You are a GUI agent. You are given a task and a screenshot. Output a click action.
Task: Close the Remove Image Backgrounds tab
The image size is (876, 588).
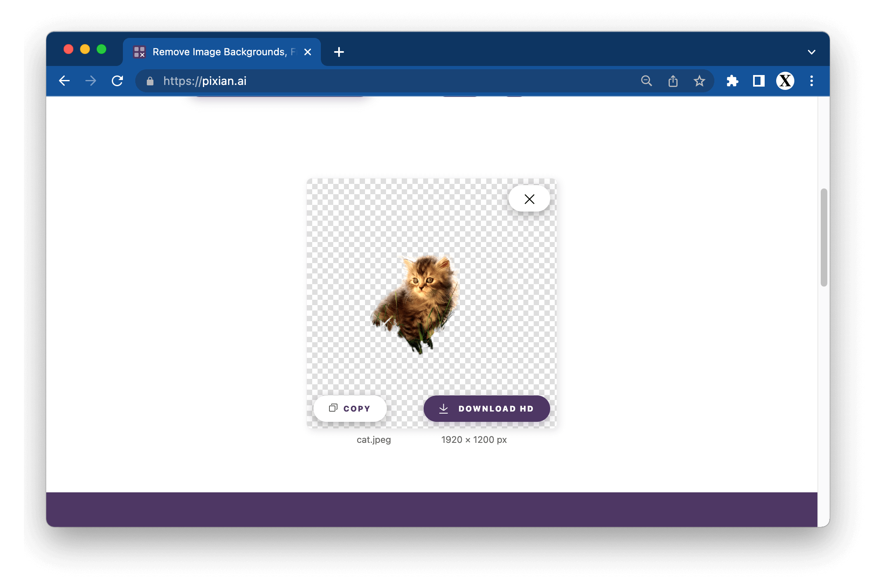(307, 52)
